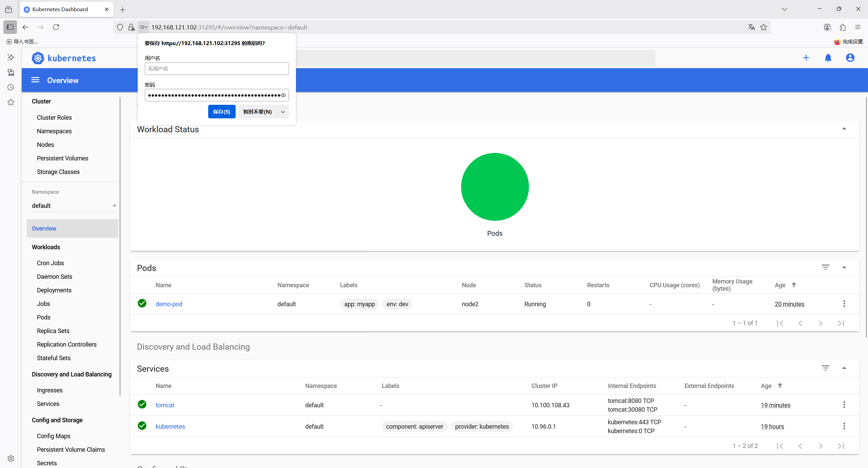This screenshot has height=468, width=868.
Task: Collapse the Pods card
Action: (844, 268)
